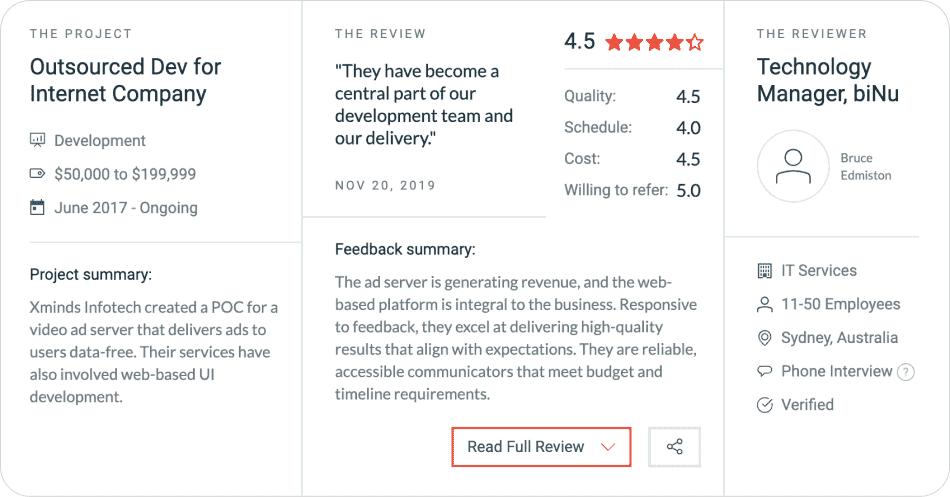The image size is (950, 497).
Task: Click the Willing to refer score row
Action: [632, 190]
